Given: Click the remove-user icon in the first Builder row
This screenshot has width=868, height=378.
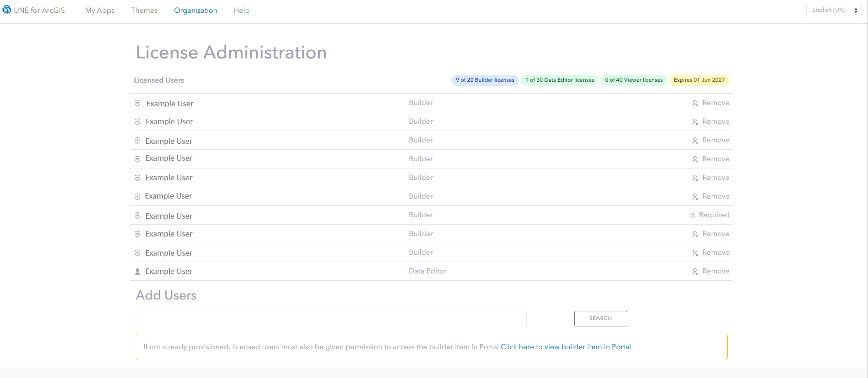Looking at the screenshot, I should (695, 103).
